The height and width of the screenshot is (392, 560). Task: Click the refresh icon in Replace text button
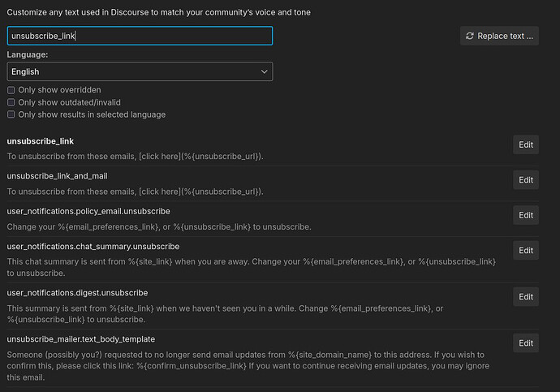click(470, 36)
